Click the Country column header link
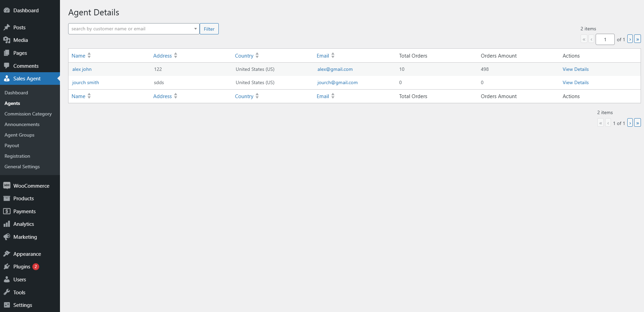 pos(244,56)
